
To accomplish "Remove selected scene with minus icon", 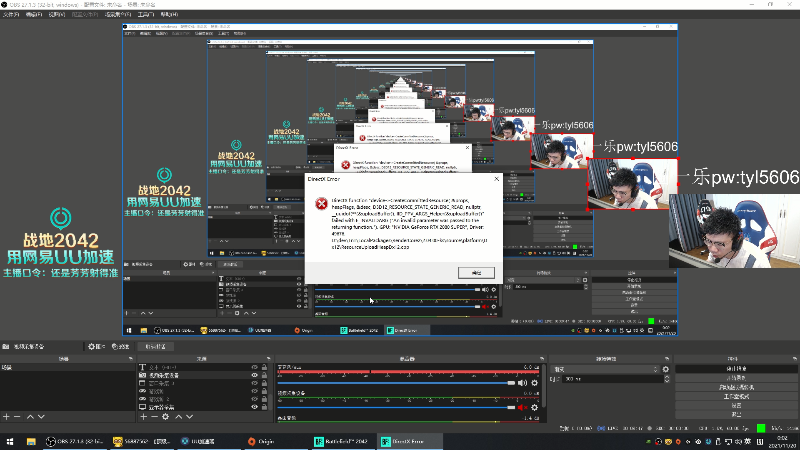I will click(17, 417).
